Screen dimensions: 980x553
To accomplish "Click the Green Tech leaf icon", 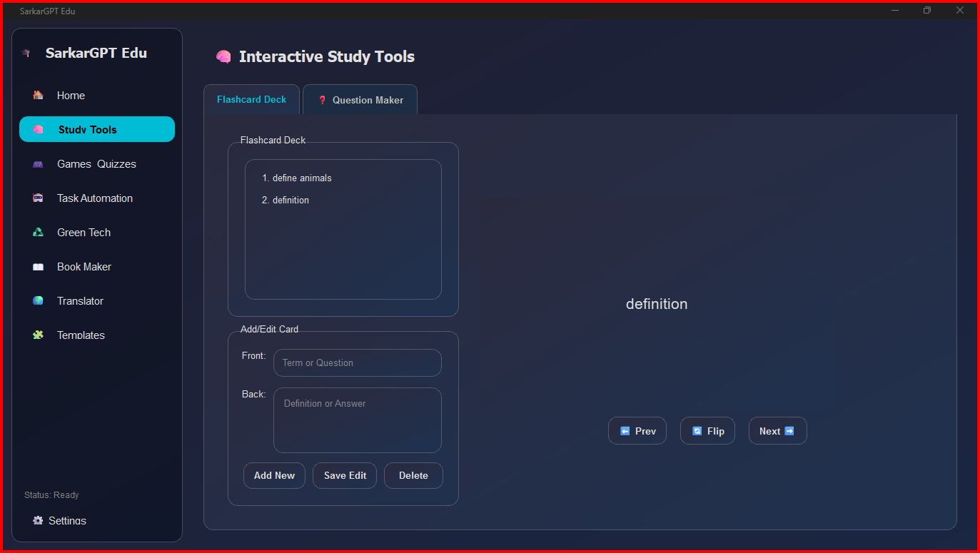I will 38,232.
